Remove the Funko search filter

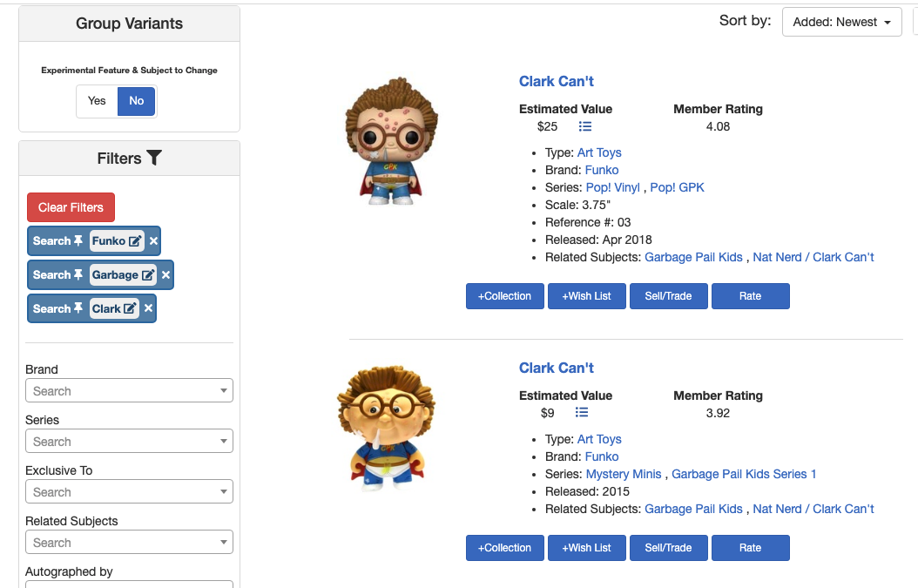click(153, 240)
